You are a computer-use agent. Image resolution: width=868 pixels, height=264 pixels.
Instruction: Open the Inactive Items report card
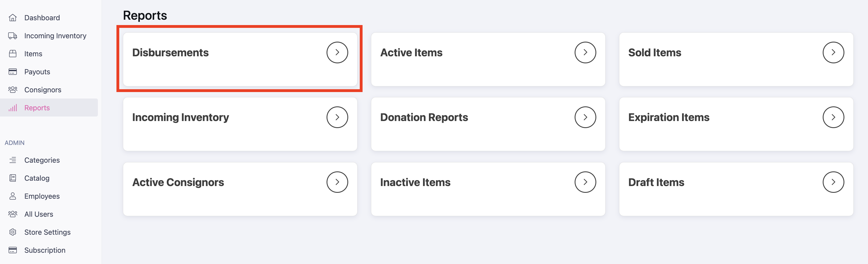tap(488, 189)
